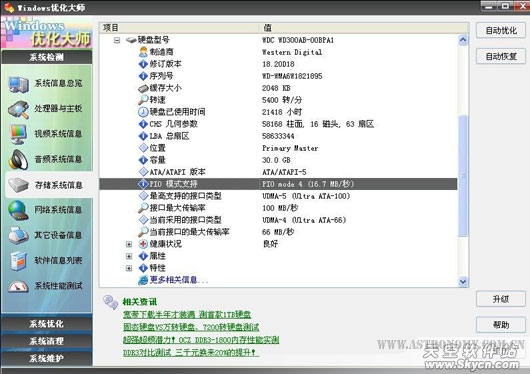Switch to the 系统优化 section
Screen dimensions: 530x374
(x=47, y=324)
